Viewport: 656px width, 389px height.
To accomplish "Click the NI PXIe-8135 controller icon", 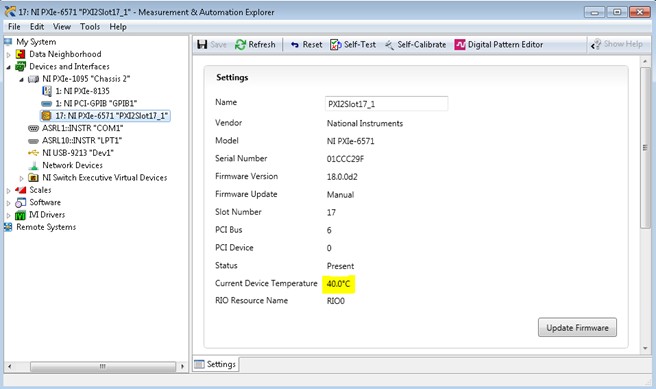I will coord(47,91).
